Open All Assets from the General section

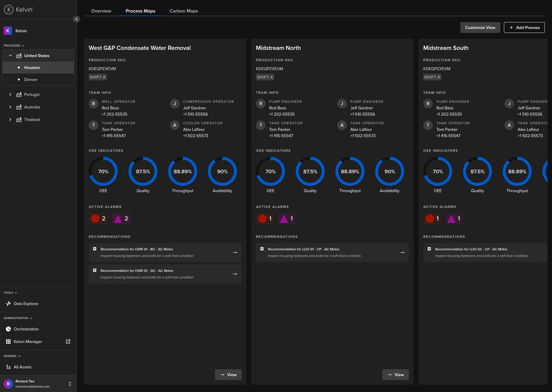[22, 367]
